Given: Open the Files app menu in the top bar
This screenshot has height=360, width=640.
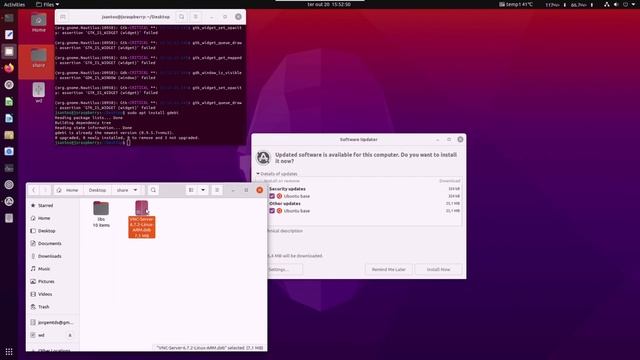Looking at the screenshot, I should [x=47, y=4].
